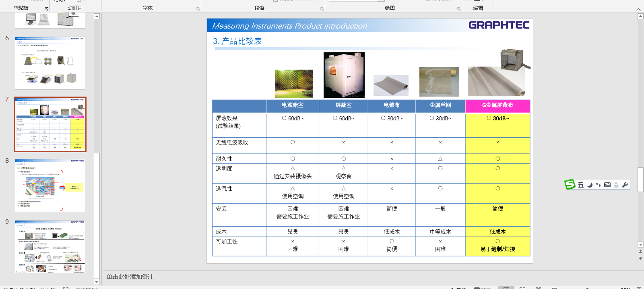Screen dimensions: 644x289
Task: Open the 绘图 group dialog launcher
Action: click(459, 8)
